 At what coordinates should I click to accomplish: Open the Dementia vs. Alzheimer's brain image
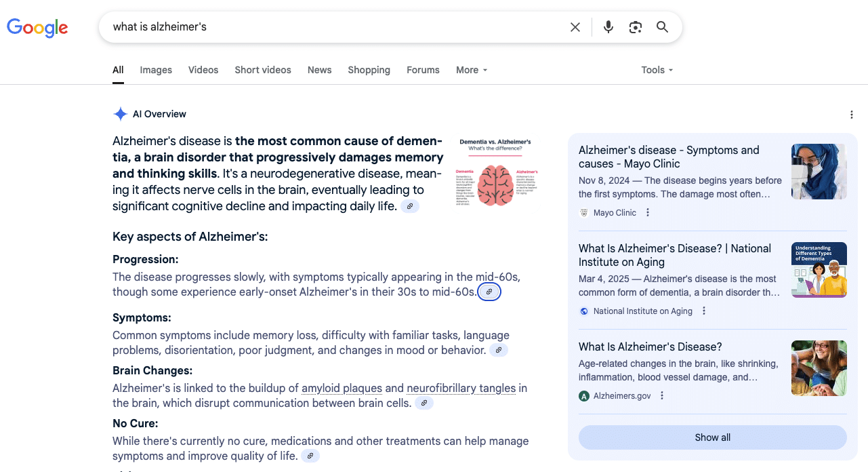click(x=495, y=172)
